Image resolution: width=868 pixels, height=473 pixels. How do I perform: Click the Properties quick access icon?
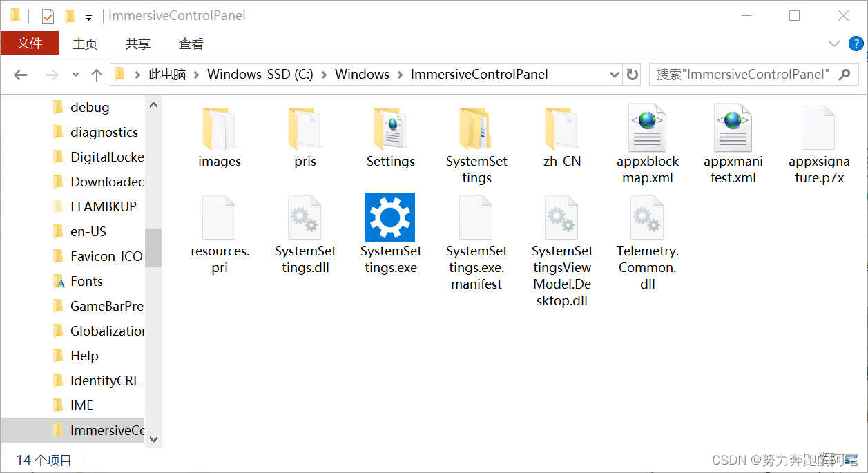pos(48,16)
